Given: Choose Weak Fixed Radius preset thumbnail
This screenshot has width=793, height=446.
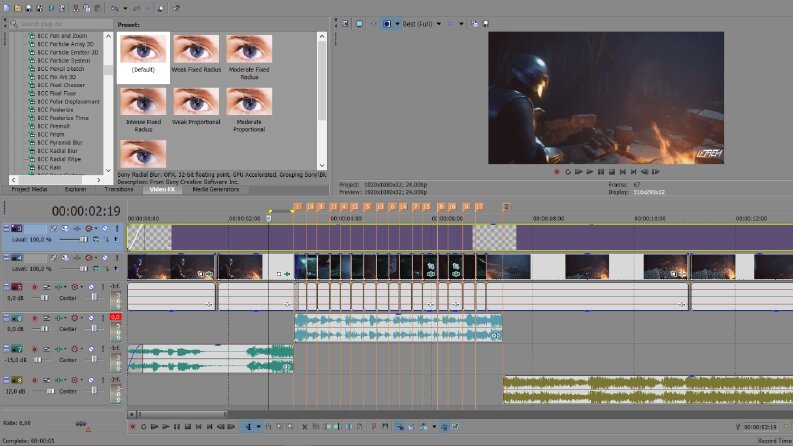Looking at the screenshot, I should [x=196, y=49].
